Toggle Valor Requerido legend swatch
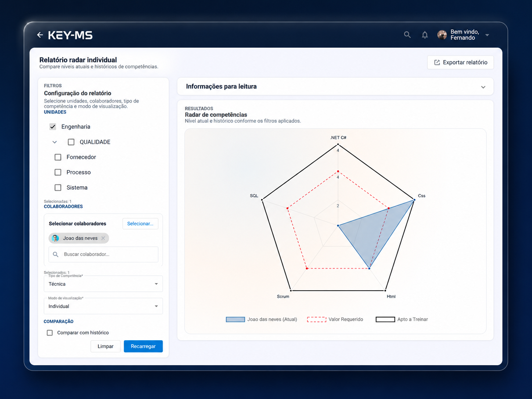This screenshot has width=532, height=399. (x=317, y=319)
